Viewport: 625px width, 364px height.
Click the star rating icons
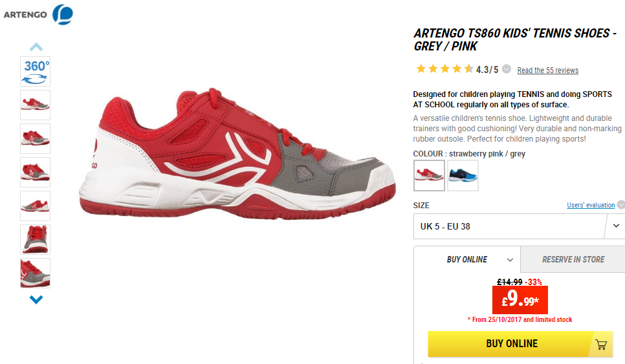(x=444, y=69)
